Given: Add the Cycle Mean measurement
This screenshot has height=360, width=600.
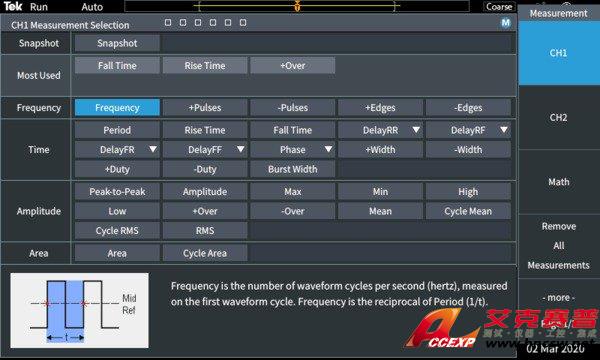Looking at the screenshot, I should coord(468,211).
